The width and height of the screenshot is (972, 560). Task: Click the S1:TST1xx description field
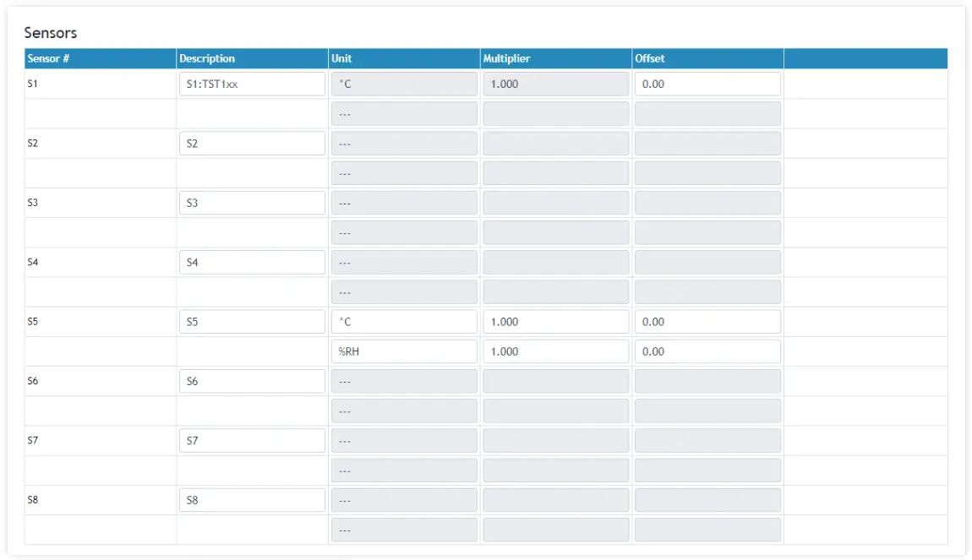point(252,84)
